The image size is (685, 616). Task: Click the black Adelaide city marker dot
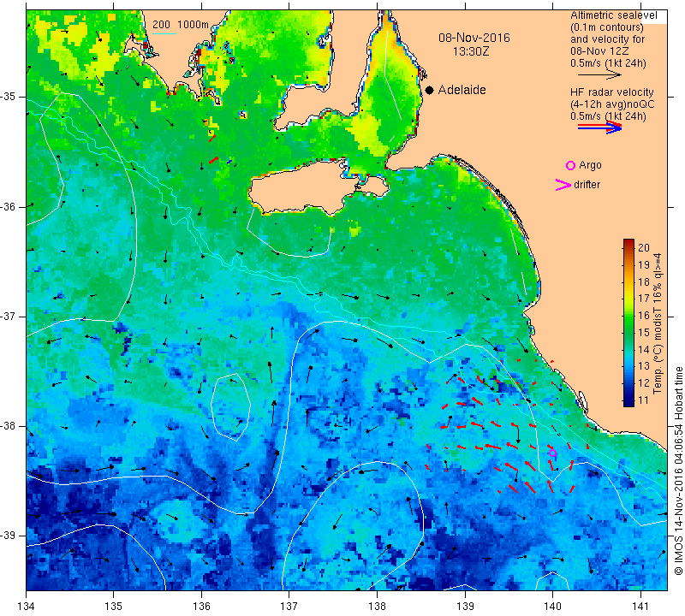click(430, 90)
